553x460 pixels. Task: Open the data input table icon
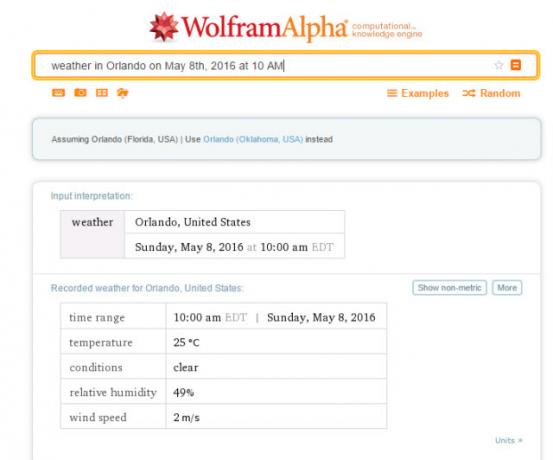102,93
